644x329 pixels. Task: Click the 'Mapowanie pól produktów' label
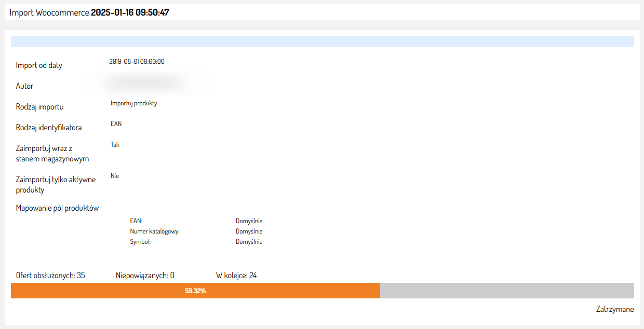pos(57,208)
